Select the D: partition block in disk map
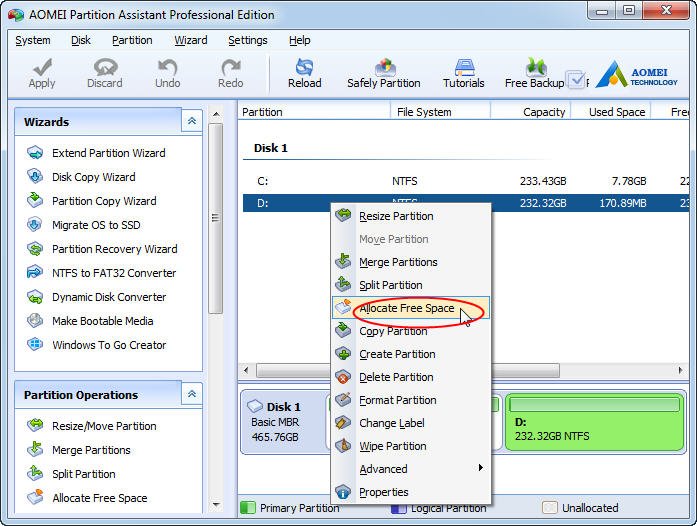This screenshot has height=526, width=697. (x=595, y=422)
